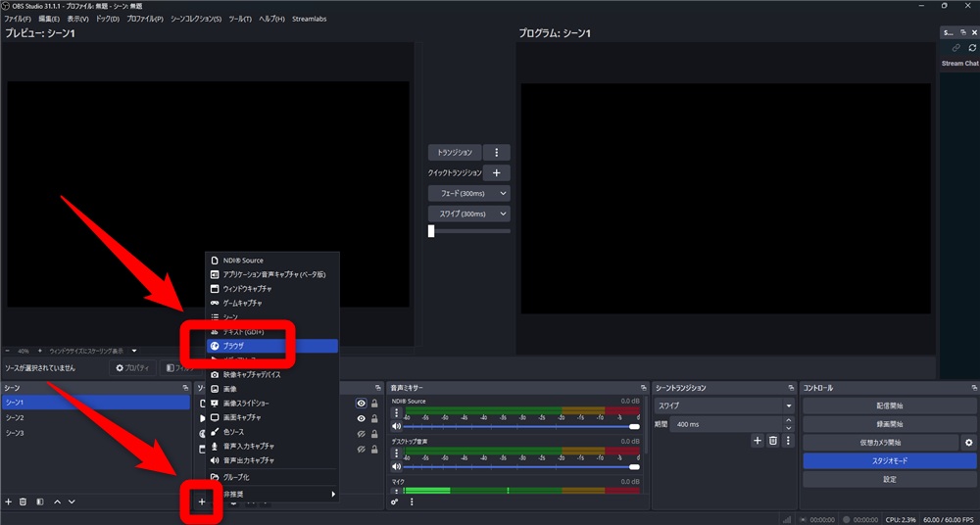This screenshot has height=525, width=980.
Task: Add a quick transition with plus button
Action: point(497,173)
